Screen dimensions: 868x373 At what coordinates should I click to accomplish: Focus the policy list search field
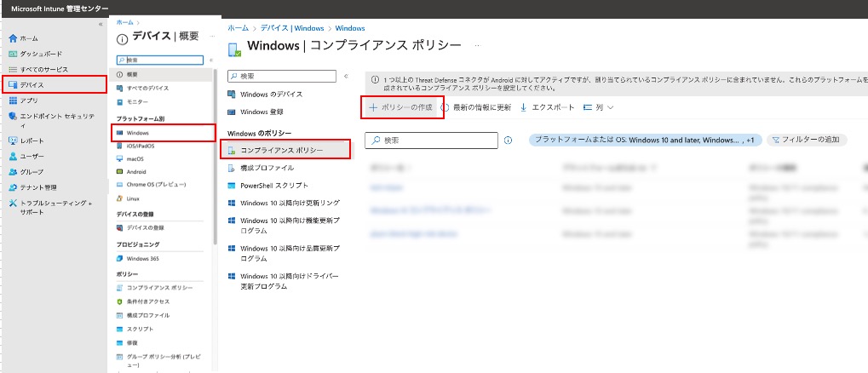point(432,141)
